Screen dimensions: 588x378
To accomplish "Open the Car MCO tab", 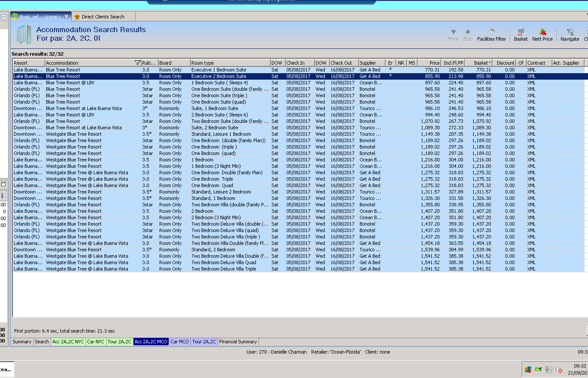I will click(180, 342).
